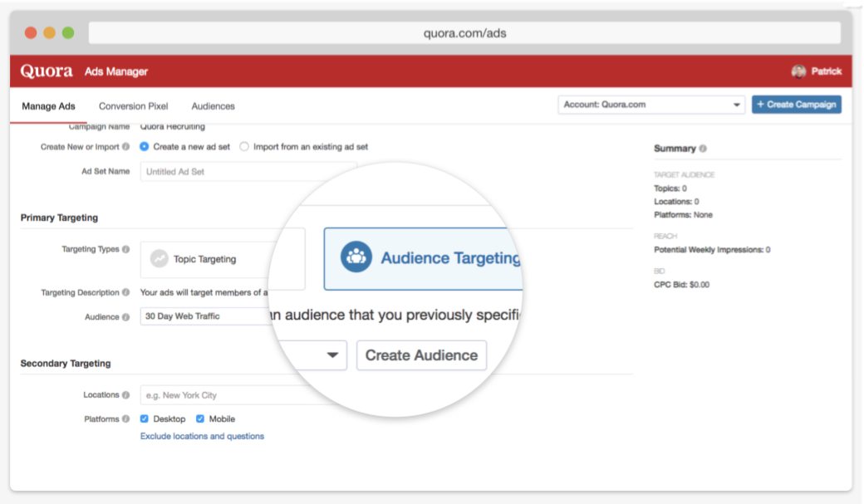Click the Audience Targeting people icon

pyautogui.click(x=355, y=257)
